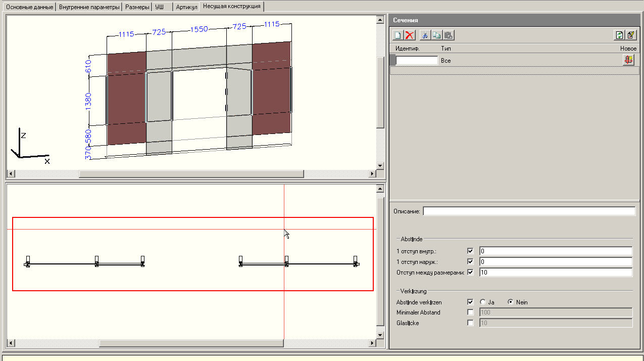Screen dimensions: 644x361
Task: Click the new section document icon
Action: [x=398, y=35]
